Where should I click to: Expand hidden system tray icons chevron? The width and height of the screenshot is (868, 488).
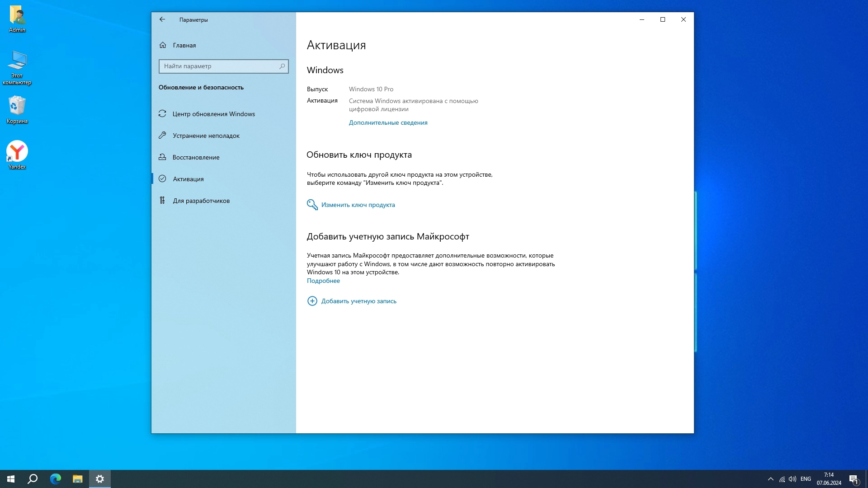coord(770,479)
